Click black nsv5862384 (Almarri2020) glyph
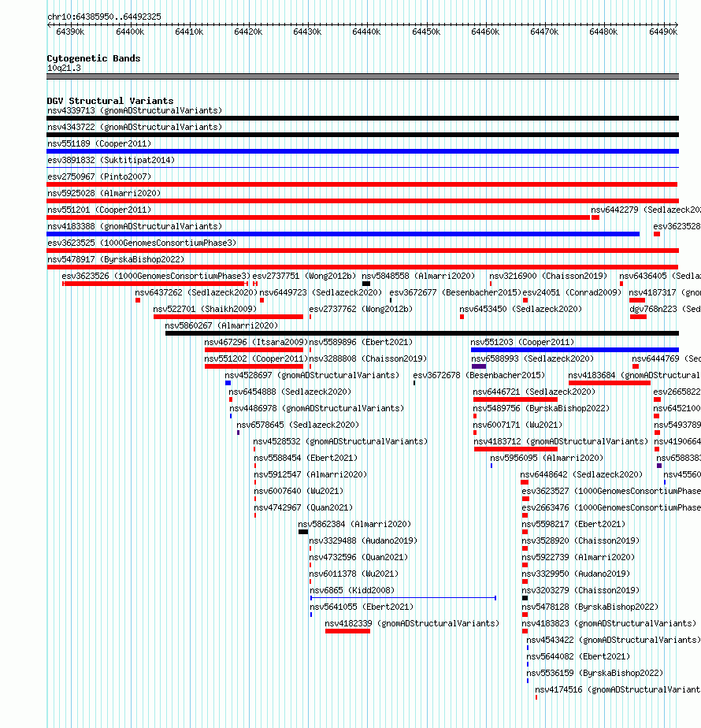The width and height of the screenshot is (701, 728). [x=303, y=532]
